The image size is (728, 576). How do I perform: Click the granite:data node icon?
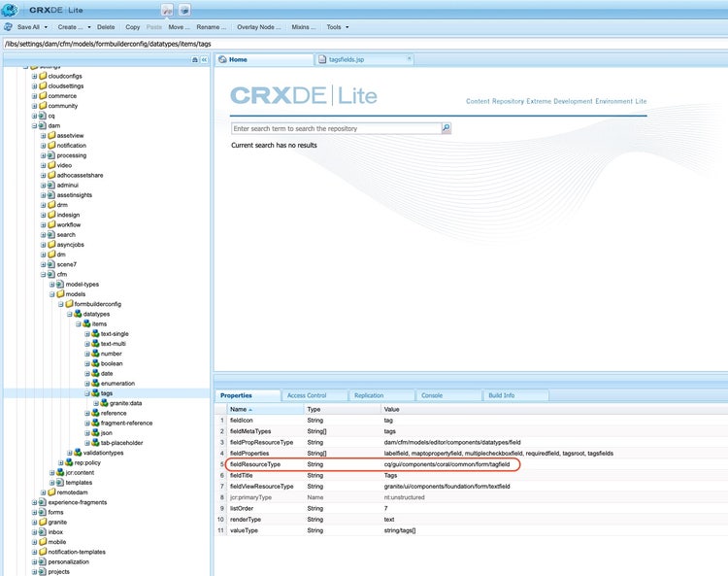(104, 403)
